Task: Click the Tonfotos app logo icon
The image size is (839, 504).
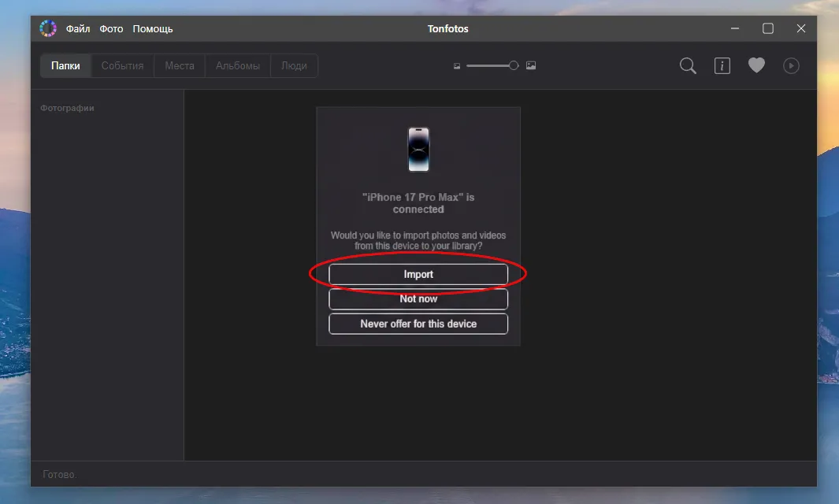Action: pyautogui.click(x=47, y=28)
